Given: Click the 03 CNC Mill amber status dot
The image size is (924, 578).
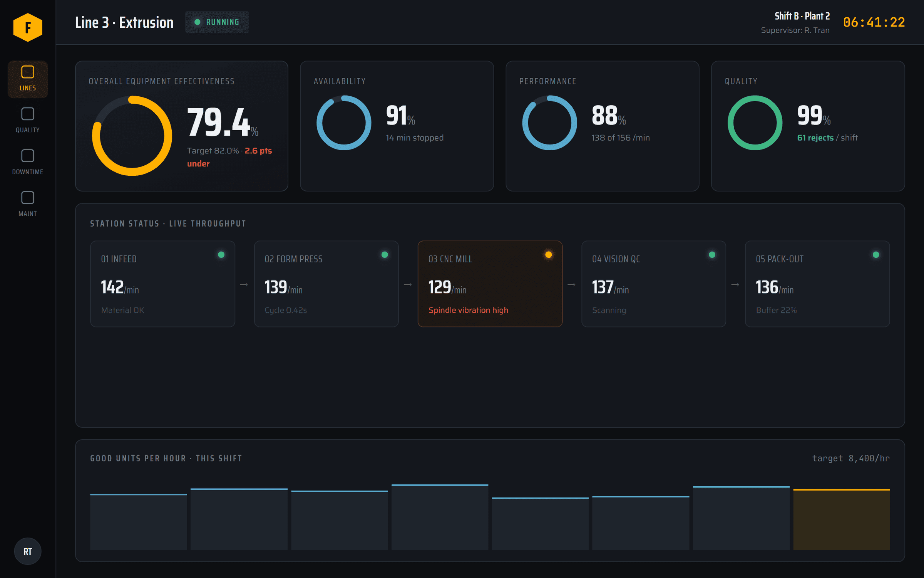Looking at the screenshot, I should (x=549, y=255).
